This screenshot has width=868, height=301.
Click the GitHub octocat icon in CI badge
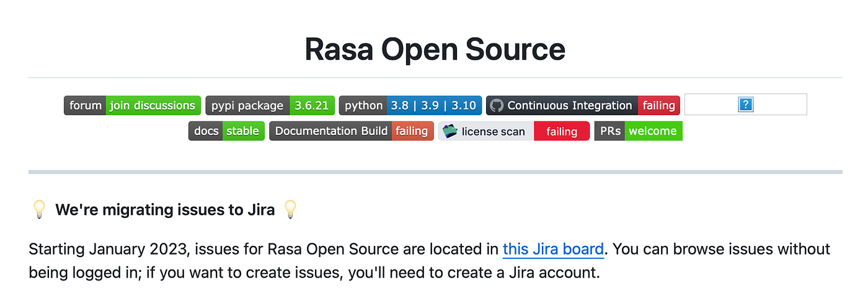(497, 105)
